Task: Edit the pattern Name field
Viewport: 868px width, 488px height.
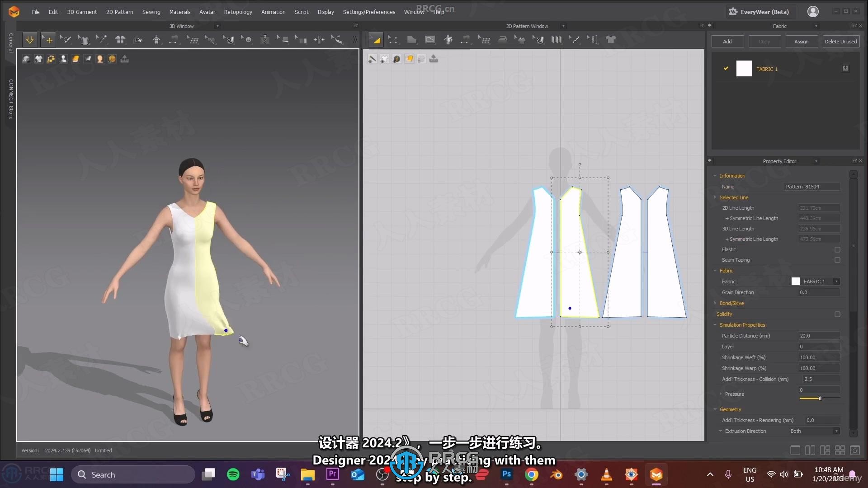Action: point(811,187)
